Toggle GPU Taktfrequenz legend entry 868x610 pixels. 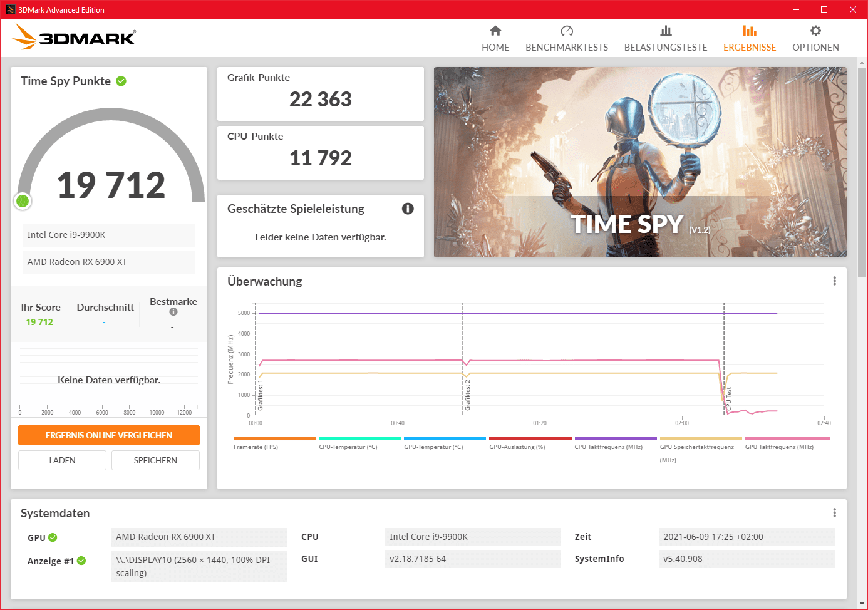787,443
